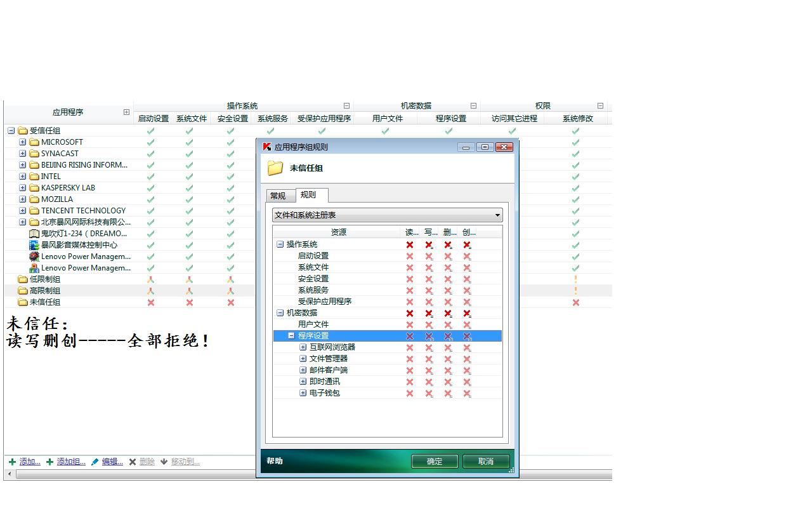
Task: Select the 低限制组 folder icon
Action: (x=23, y=279)
